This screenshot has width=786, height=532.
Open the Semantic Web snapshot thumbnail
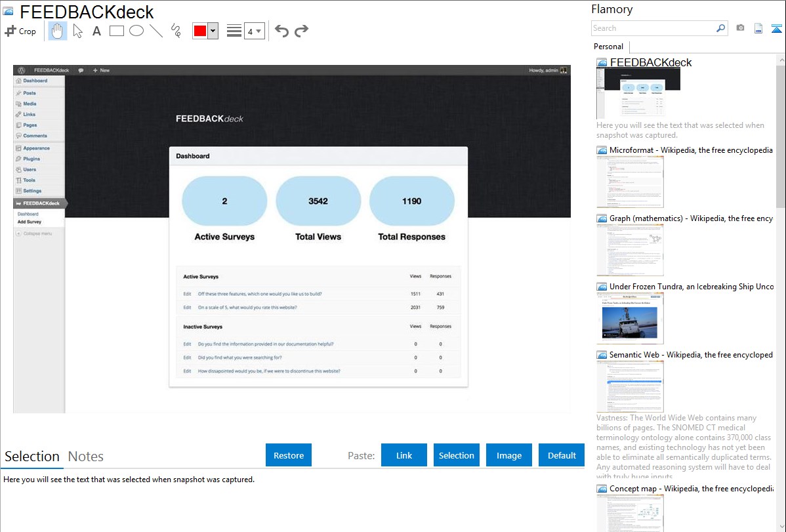coord(630,386)
